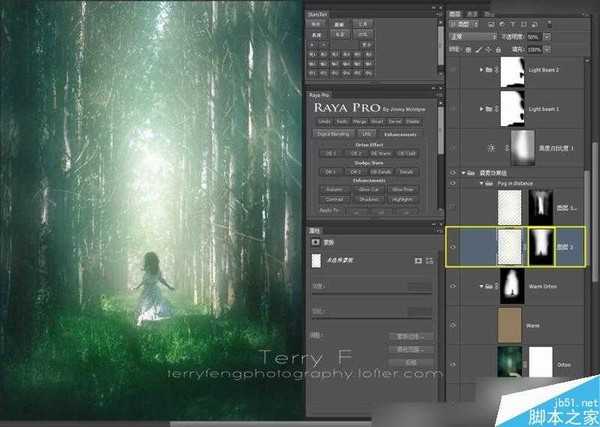Click the mask icon atop Properties panel
The height and width of the screenshot is (427, 600).
coord(316,242)
